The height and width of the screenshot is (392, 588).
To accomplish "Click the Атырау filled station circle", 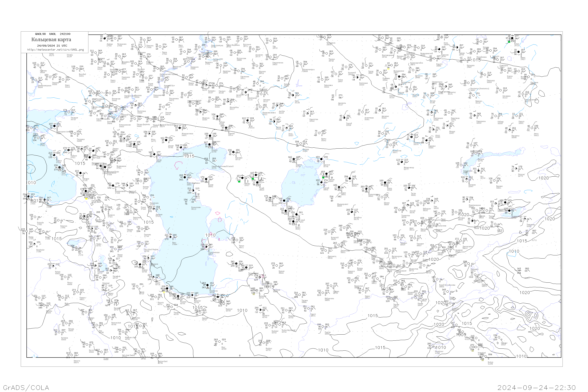I will 210,144.
